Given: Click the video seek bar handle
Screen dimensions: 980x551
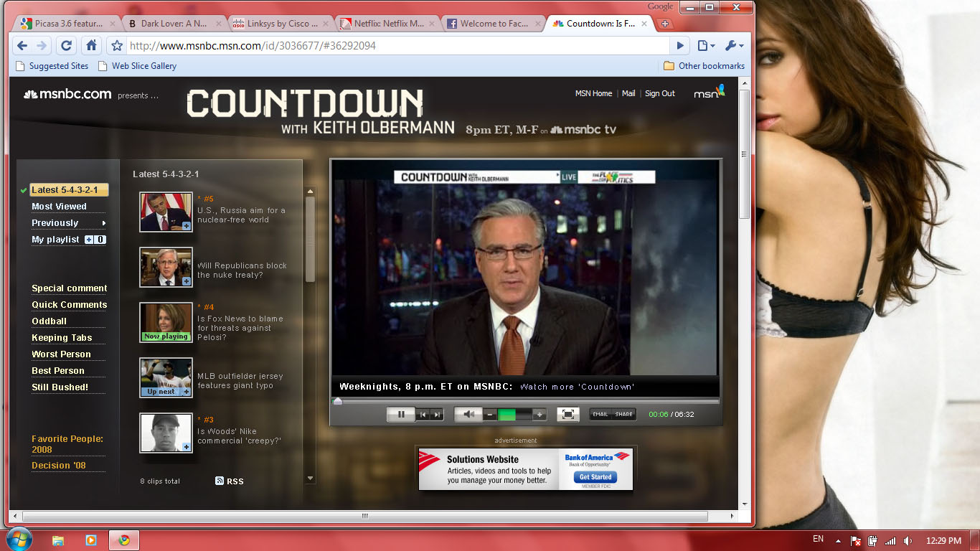Looking at the screenshot, I should coord(338,401).
